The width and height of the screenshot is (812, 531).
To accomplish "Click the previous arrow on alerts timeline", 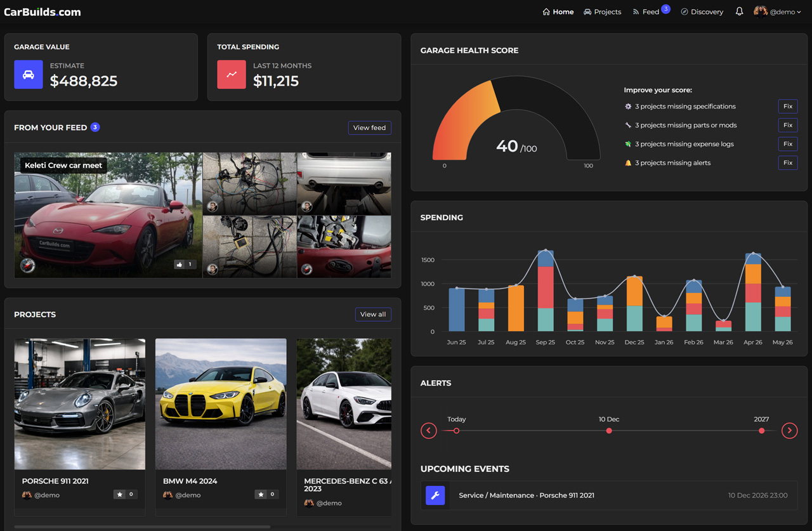I will pyautogui.click(x=429, y=431).
